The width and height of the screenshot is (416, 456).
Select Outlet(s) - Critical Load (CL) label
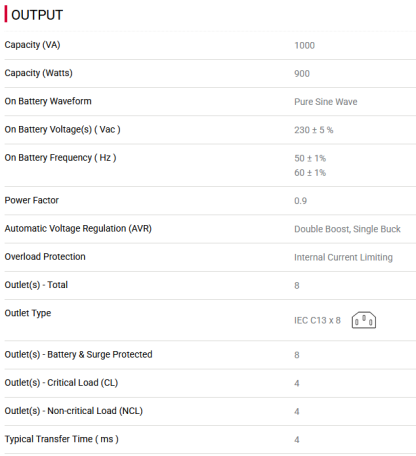point(61,383)
